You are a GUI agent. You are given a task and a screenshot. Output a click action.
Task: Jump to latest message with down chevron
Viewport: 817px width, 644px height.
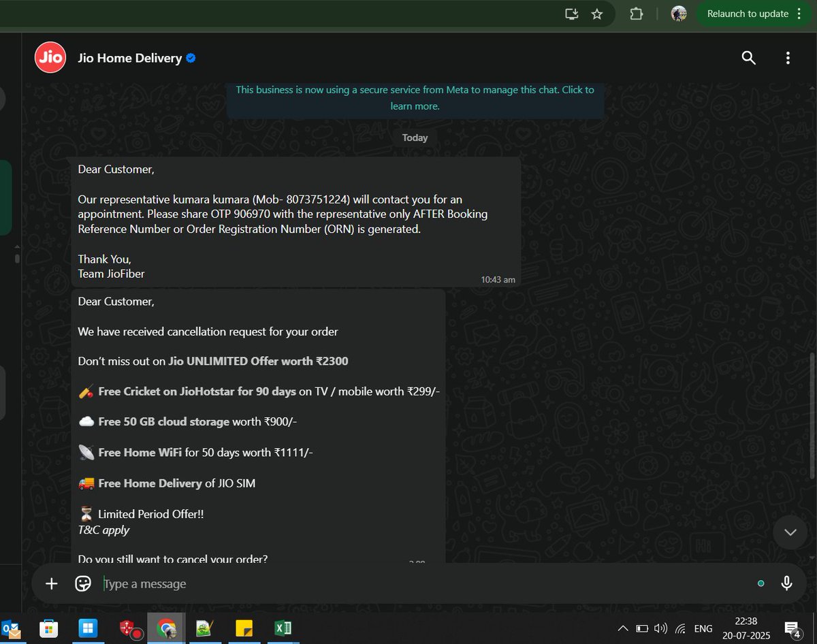(x=790, y=532)
